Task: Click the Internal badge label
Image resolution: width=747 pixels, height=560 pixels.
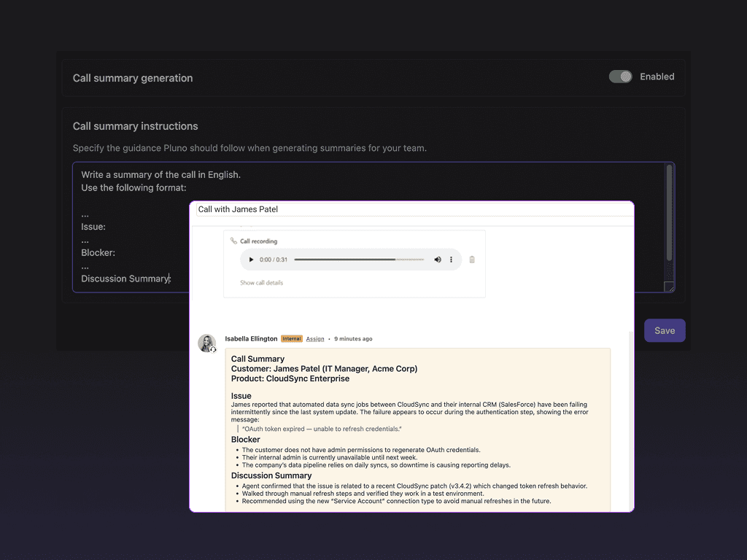Action: 292,338
